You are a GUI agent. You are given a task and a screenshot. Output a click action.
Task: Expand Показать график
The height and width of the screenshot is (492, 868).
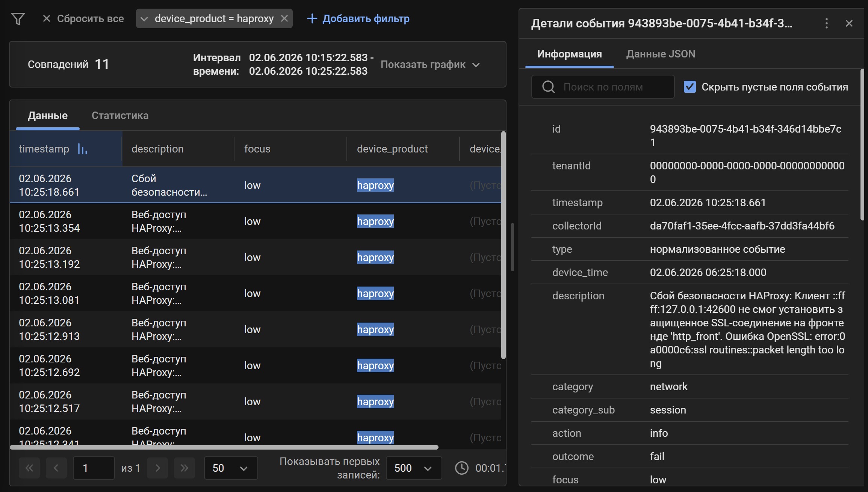pyautogui.click(x=430, y=65)
